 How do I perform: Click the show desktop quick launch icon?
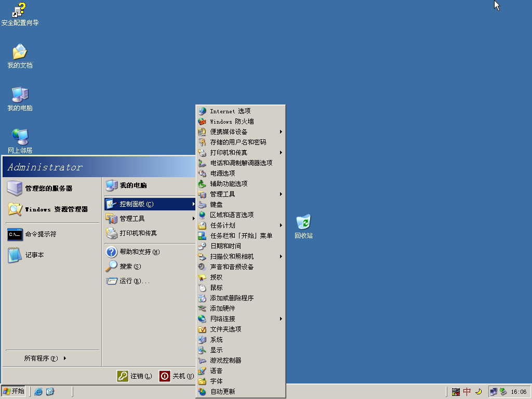coord(50,392)
